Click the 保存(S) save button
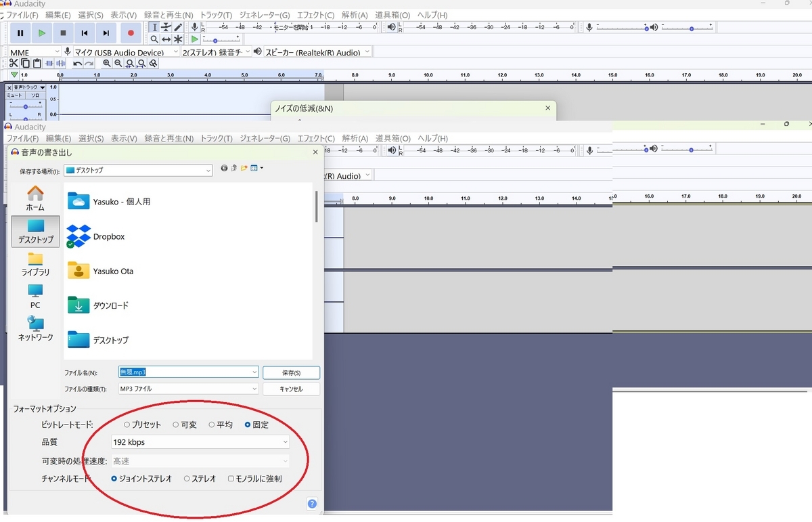The height and width of the screenshot is (522, 812). [x=291, y=373]
